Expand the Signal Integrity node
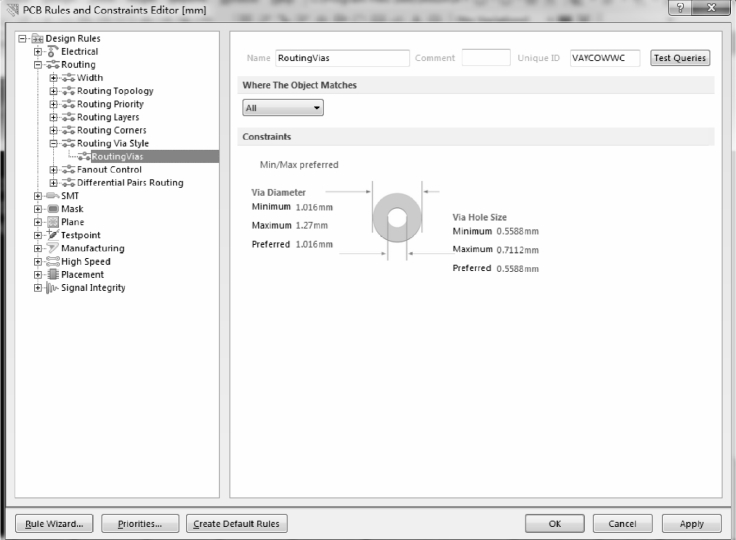Viewport: 736px width, 540px height. pyautogui.click(x=38, y=288)
